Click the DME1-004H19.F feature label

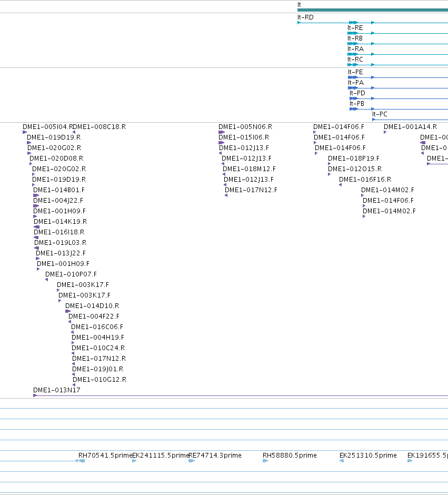98,338
